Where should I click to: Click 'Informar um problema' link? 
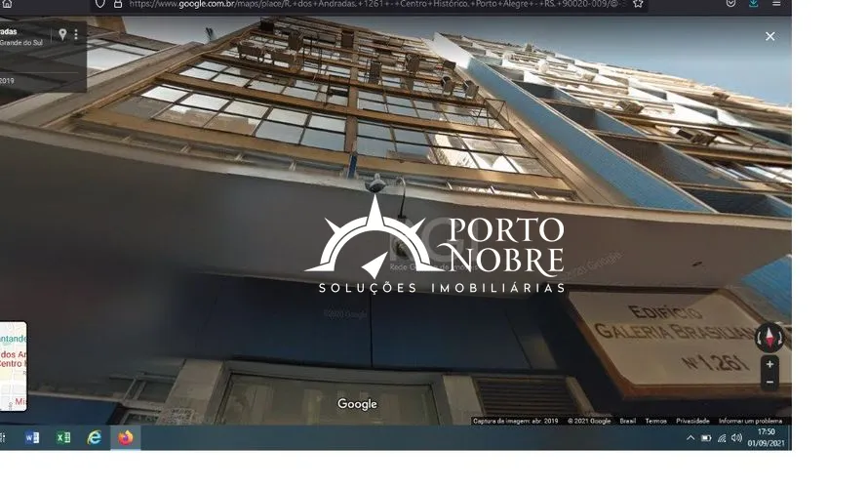751,421
